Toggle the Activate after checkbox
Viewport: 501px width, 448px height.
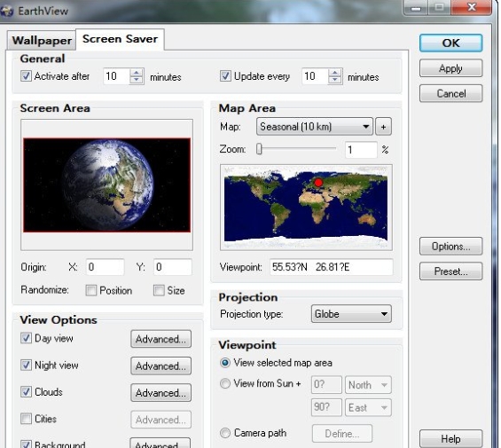[26, 76]
